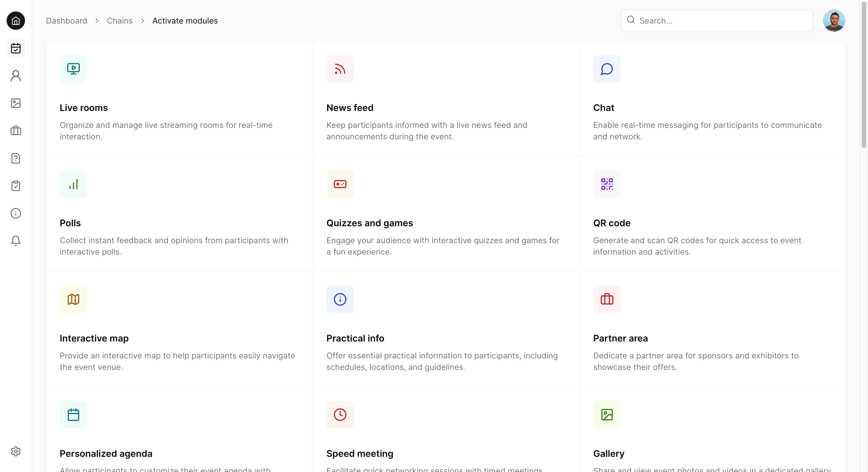Click the QR code module icon
This screenshot has height=472, width=868.
607,184
